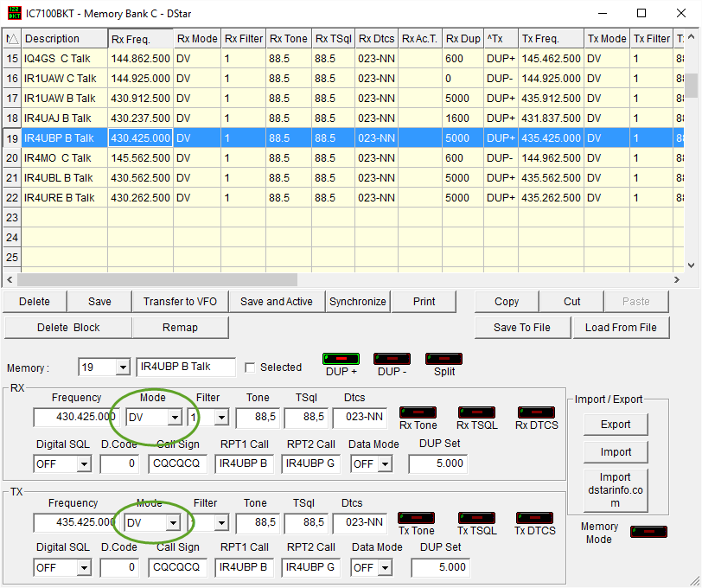Click the Rx Dup column header
The width and height of the screenshot is (702, 588).
click(463, 39)
